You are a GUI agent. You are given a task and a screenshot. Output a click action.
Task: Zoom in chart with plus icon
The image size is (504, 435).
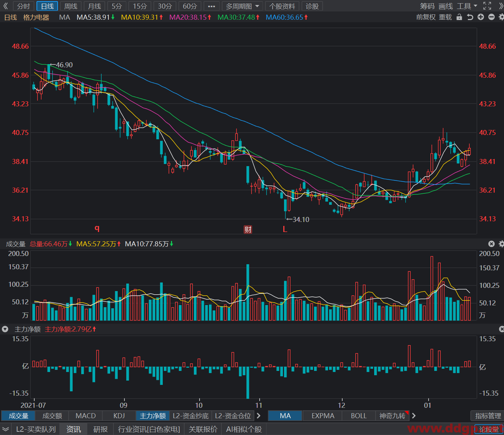click(481, 17)
